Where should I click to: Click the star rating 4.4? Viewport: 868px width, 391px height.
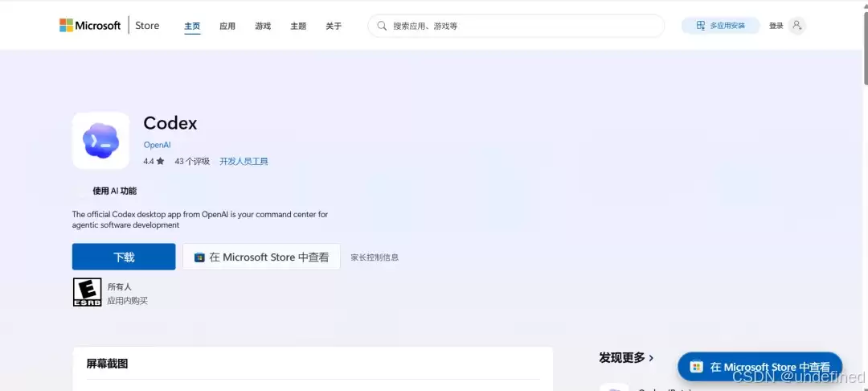tap(154, 161)
